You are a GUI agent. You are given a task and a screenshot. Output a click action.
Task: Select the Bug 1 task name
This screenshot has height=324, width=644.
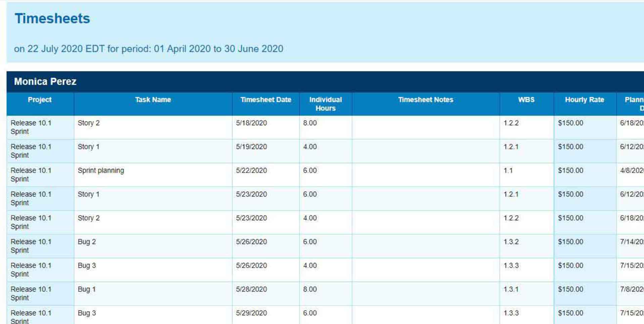87,289
